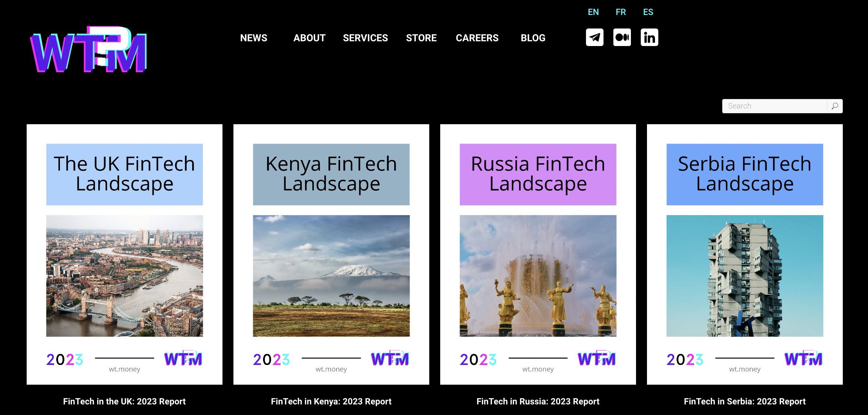This screenshot has width=868, height=415.
Task: Open The UK FinTech Landscape cover
Action: point(125,254)
